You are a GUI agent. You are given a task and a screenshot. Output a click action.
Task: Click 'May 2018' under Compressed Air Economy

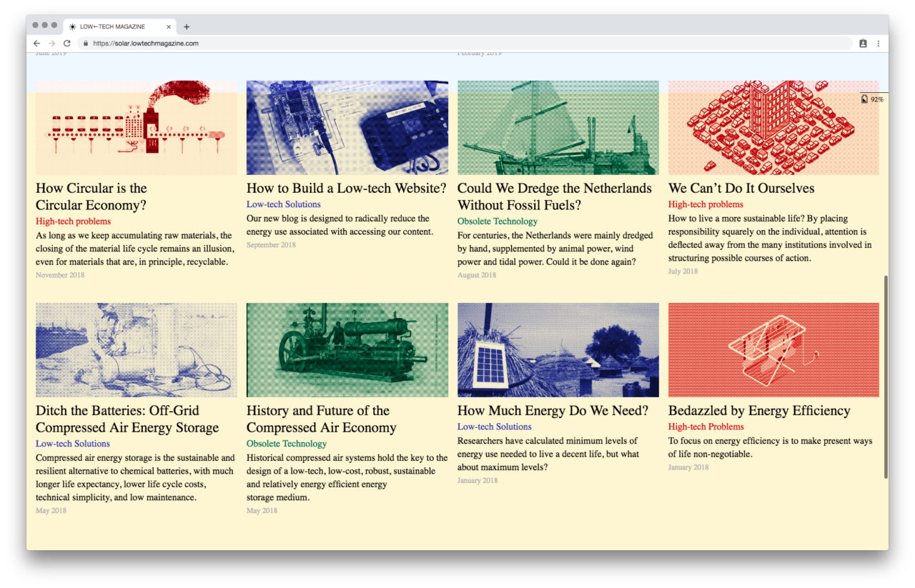coord(262,510)
